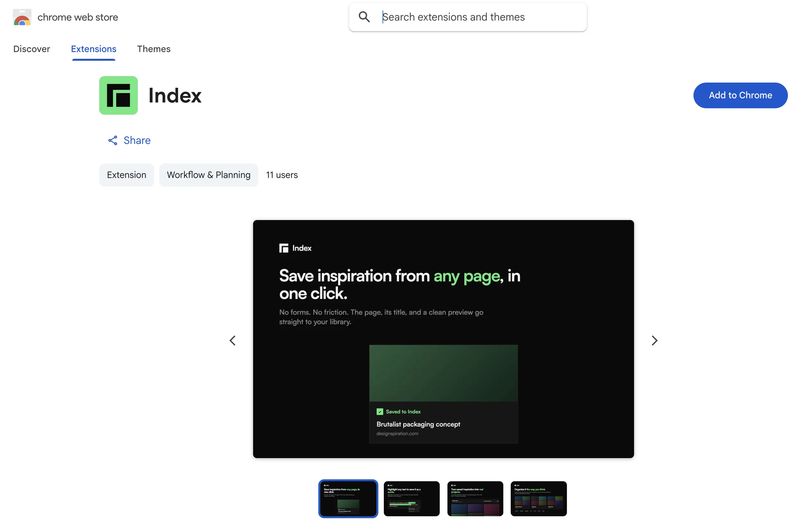803x532 pixels.
Task: Click the Extension type chip
Action: [127, 175]
